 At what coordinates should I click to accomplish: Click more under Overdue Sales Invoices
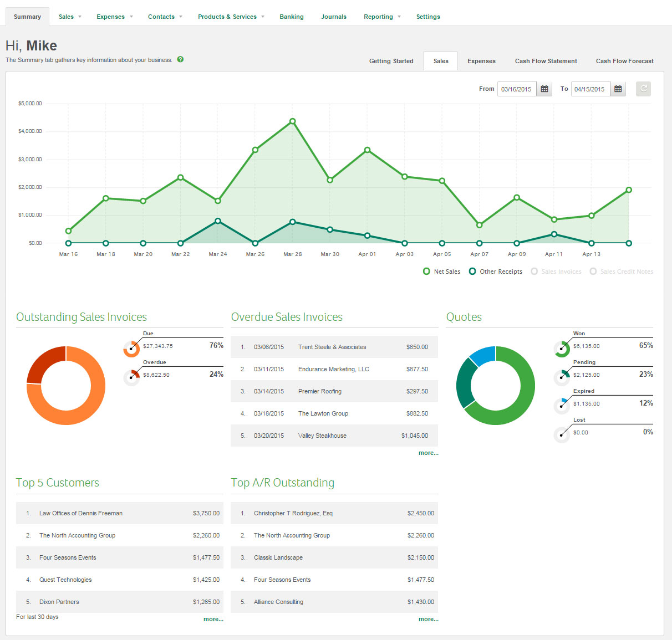coord(427,453)
